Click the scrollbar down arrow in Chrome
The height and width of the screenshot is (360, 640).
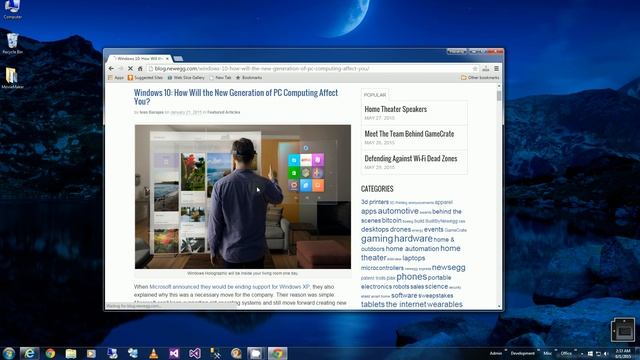coord(499,306)
